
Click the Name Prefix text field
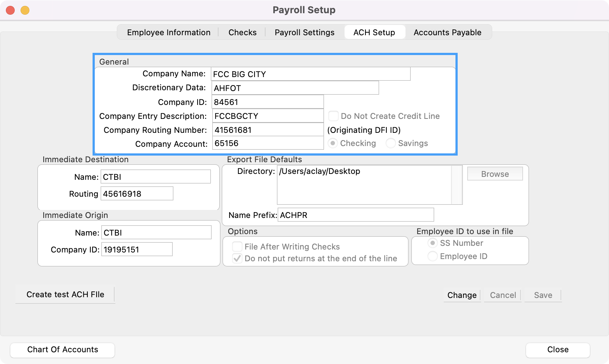(x=356, y=215)
